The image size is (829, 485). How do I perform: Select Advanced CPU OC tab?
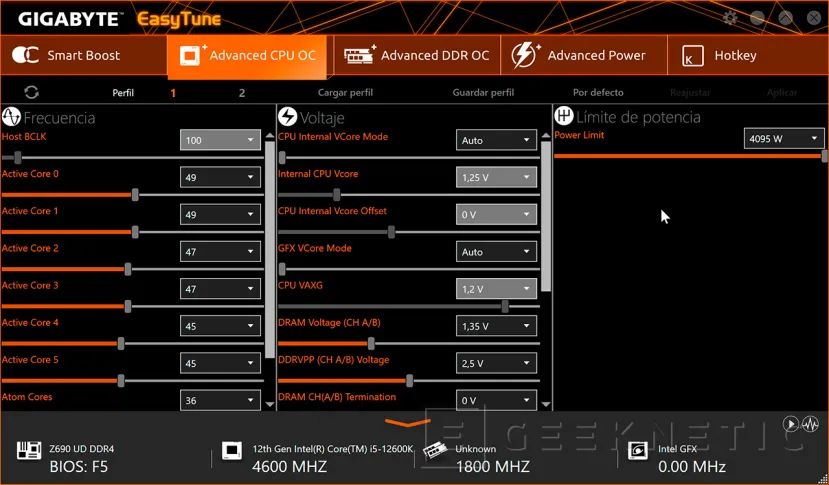pyautogui.click(x=247, y=56)
